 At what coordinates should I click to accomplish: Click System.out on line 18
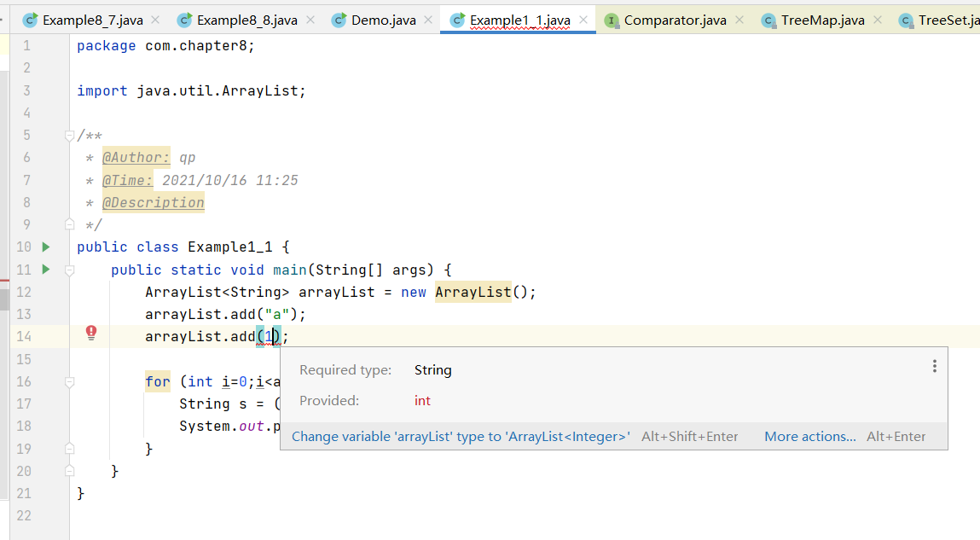222,427
